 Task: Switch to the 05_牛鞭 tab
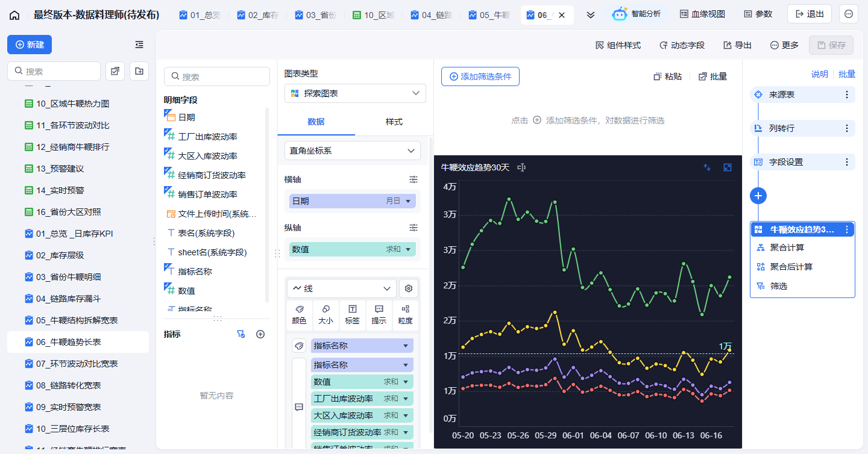[489, 15]
